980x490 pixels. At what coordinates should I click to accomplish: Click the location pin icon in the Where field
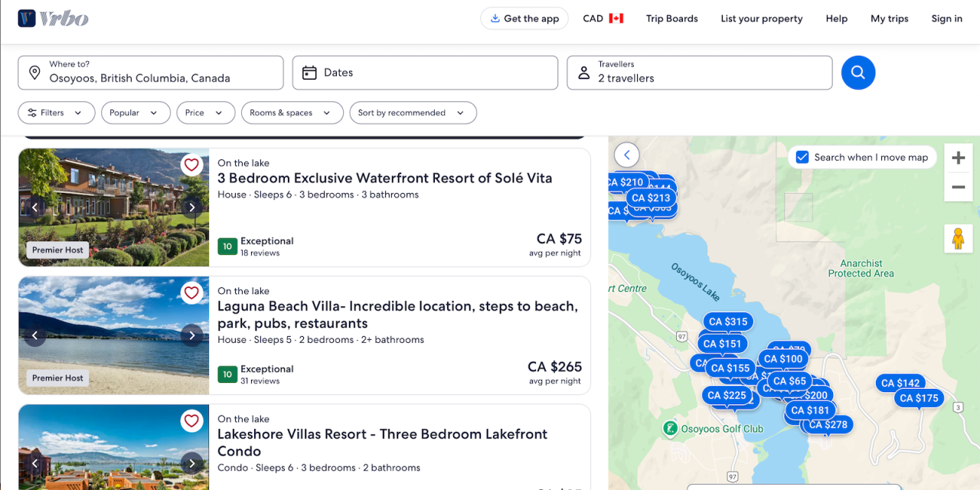point(34,72)
